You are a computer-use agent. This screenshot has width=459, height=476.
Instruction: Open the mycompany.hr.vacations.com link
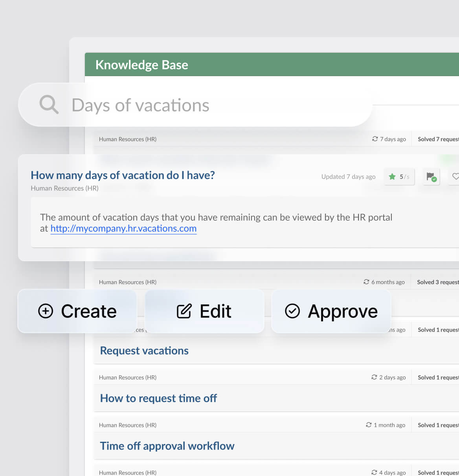pyautogui.click(x=123, y=229)
